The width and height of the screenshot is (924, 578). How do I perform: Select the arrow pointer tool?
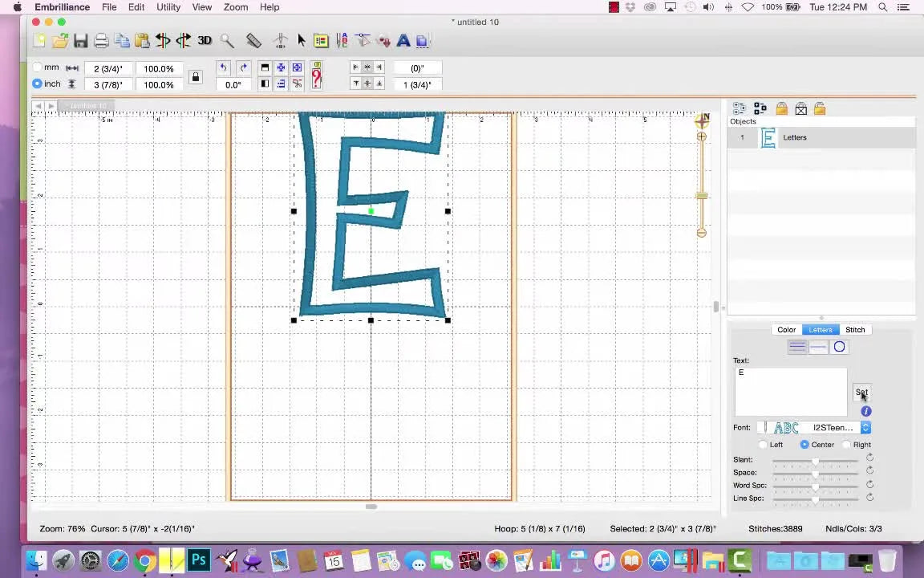[301, 40]
